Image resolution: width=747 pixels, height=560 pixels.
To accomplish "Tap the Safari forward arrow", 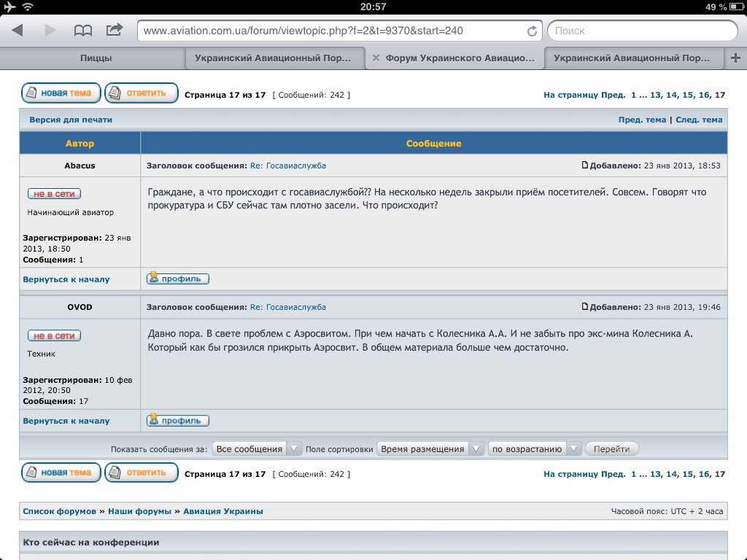I will coord(50,31).
